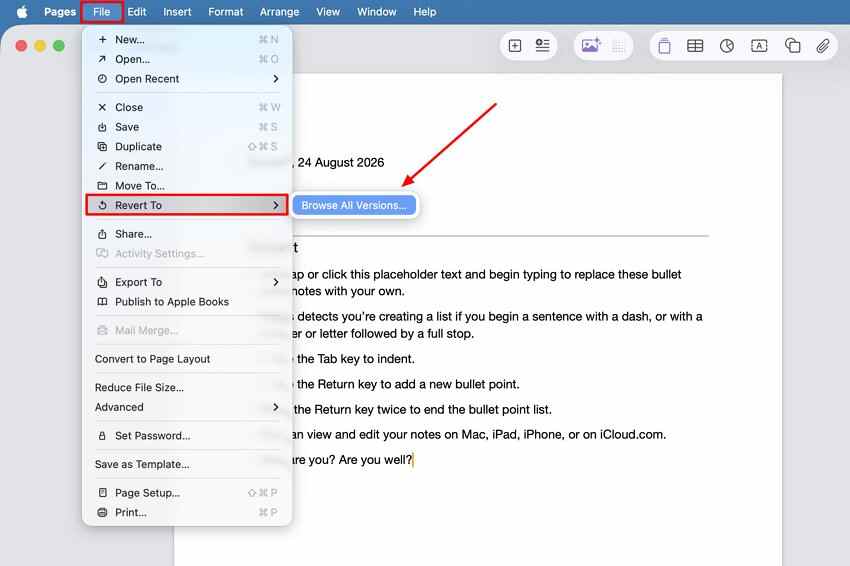Screen dimensions: 850x566
Task: Choose Save from File menu
Action: tap(187, 127)
